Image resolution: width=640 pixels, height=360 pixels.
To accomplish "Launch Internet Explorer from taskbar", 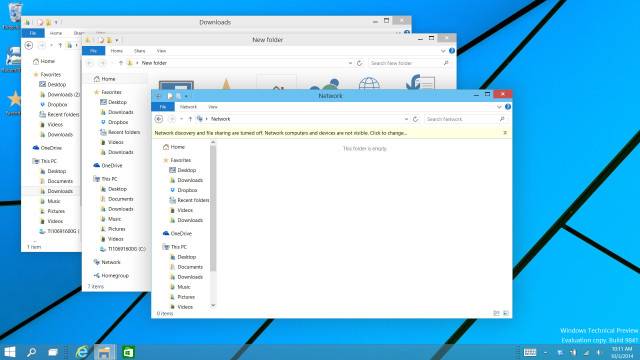I will pos(82,352).
